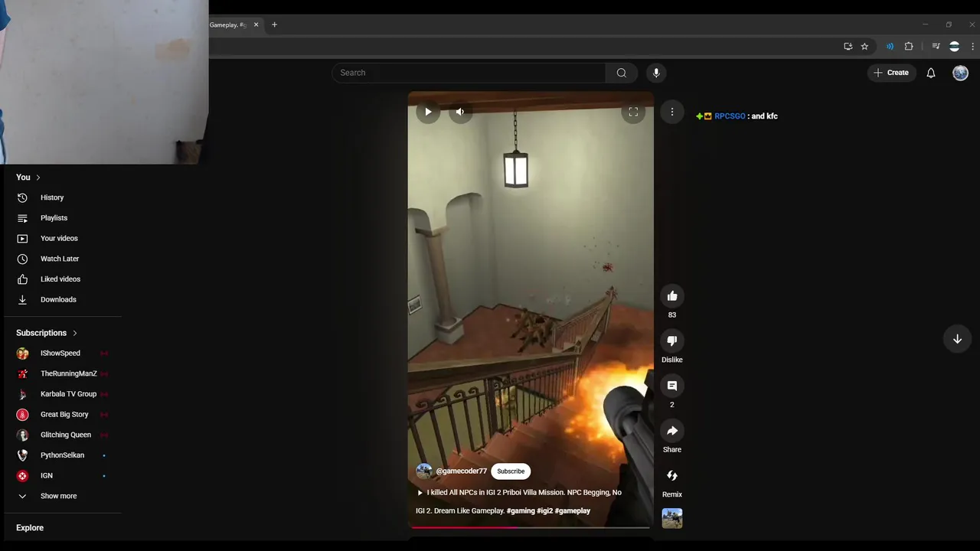Viewport: 980px width, 551px height.
Task: Expand the Subscriptions section
Action: [x=47, y=333]
